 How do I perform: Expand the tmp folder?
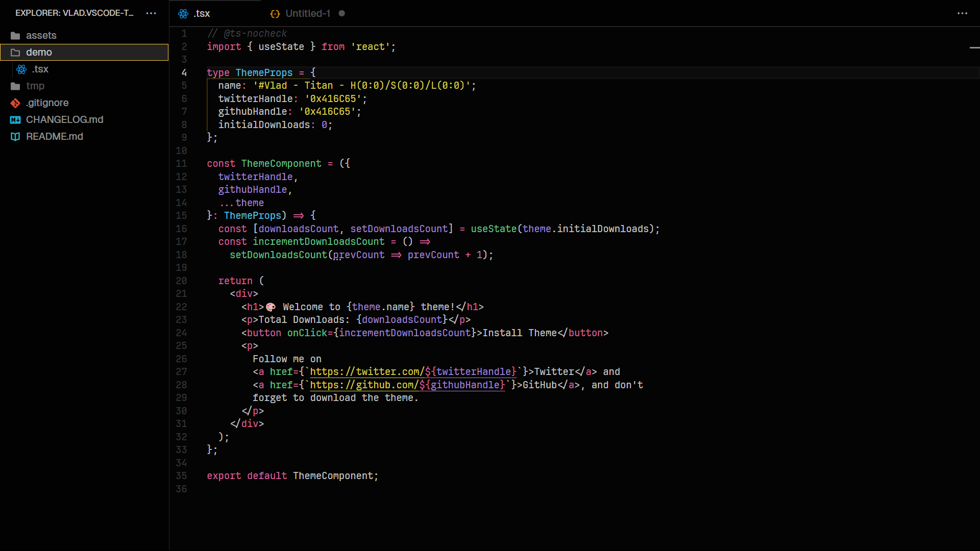84,86
